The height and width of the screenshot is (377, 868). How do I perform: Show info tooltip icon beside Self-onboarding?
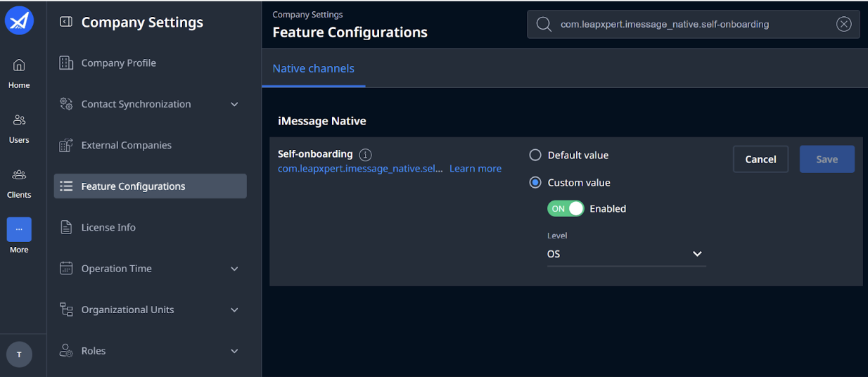pyautogui.click(x=365, y=155)
